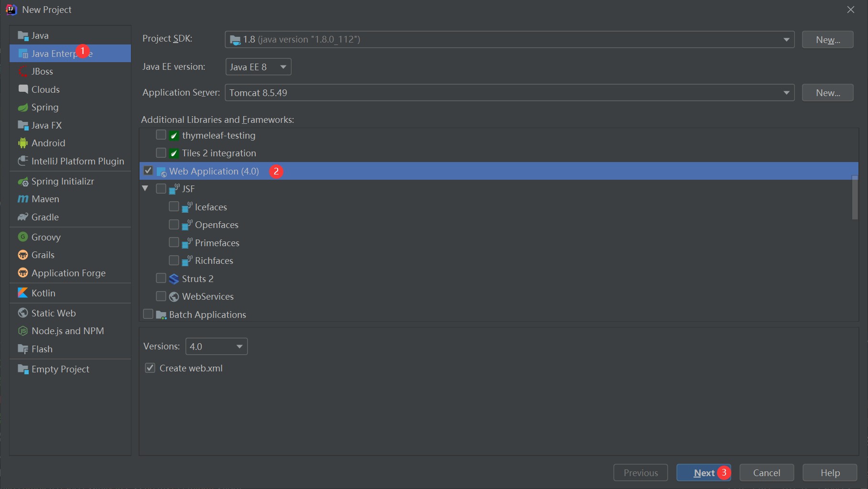Check the Struts 2 checkbox
The height and width of the screenshot is (489, 868).
coord(161,278)
